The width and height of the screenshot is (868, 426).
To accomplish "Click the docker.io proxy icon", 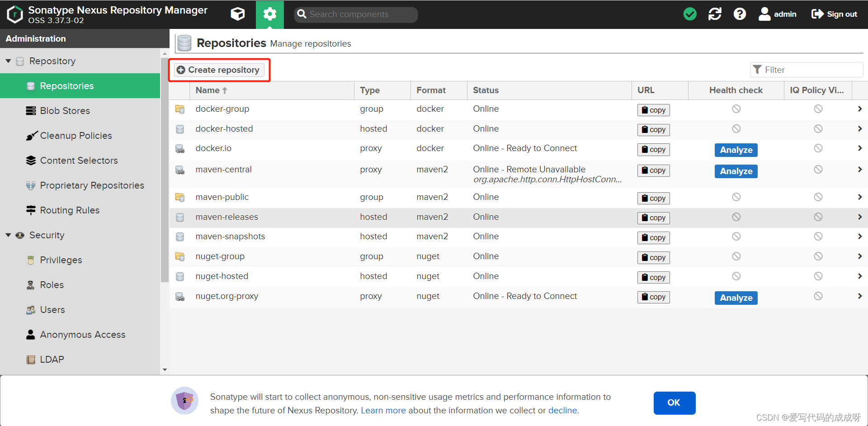I will coord(180,149).
